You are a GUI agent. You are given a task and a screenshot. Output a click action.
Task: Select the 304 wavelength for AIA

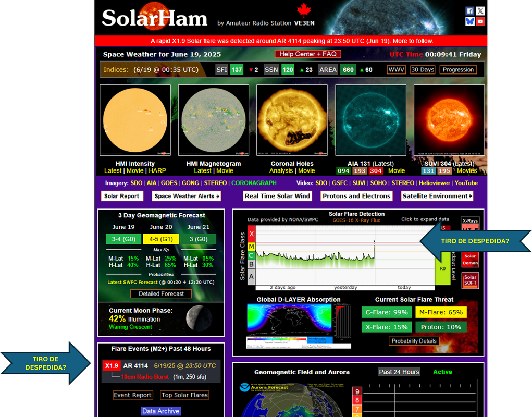[375, 171]
